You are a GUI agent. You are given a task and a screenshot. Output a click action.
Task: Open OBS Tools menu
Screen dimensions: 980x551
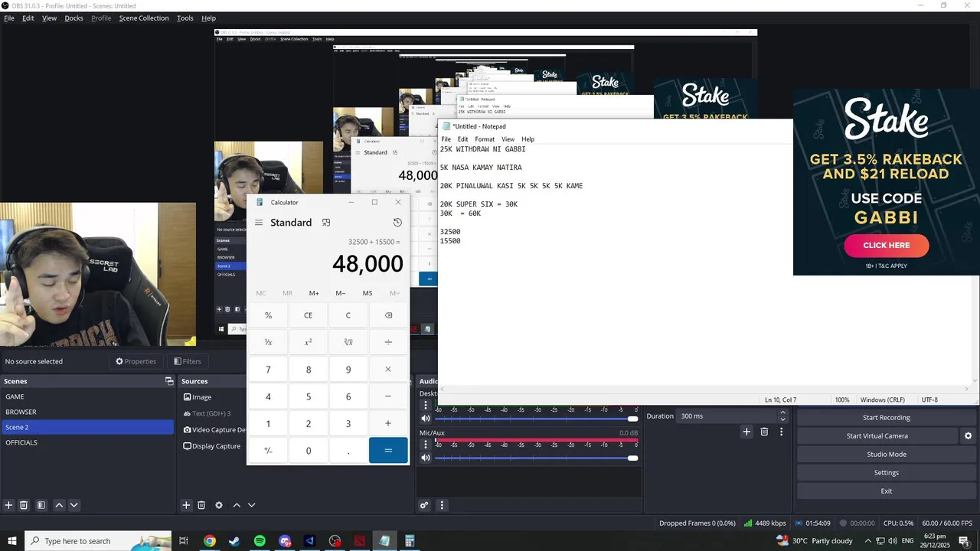[185, 18]
